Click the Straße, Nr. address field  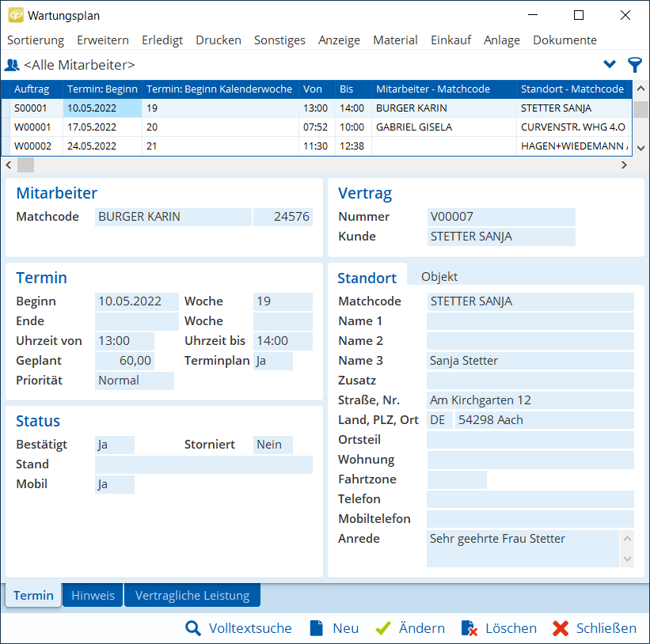(530, 400)
